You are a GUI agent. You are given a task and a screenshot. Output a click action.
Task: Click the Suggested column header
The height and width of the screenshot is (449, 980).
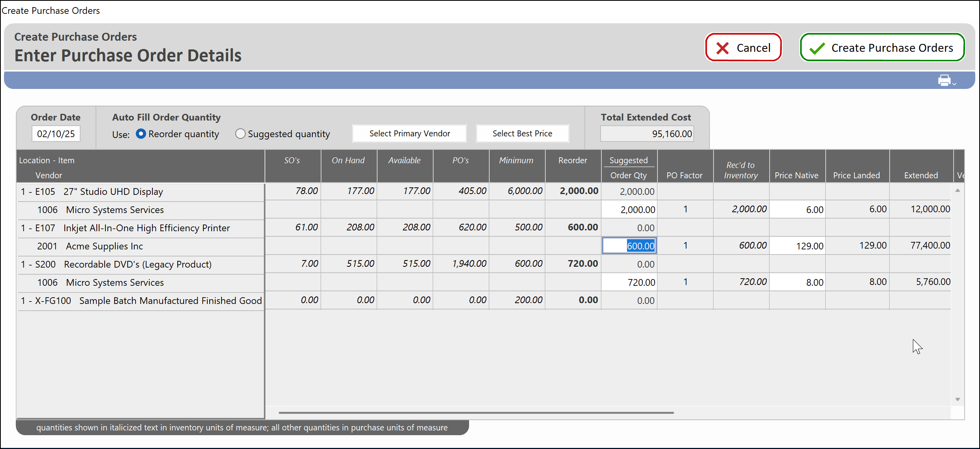click(x=629, y=160)
